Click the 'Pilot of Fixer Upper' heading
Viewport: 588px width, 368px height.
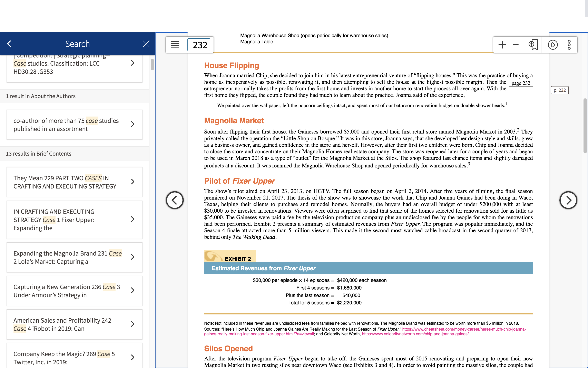[239, 181]
